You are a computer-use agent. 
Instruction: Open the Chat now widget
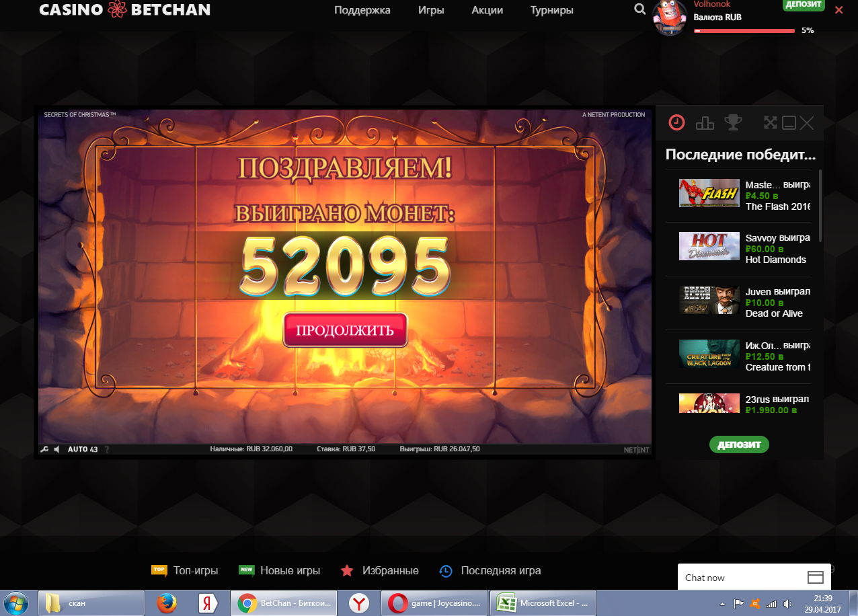pos(754,577)
